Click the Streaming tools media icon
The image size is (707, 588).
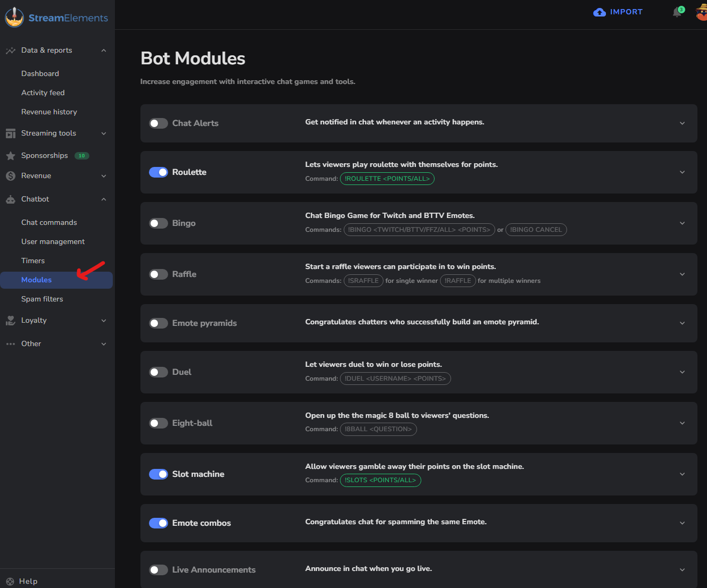click(x=10, y=133)
